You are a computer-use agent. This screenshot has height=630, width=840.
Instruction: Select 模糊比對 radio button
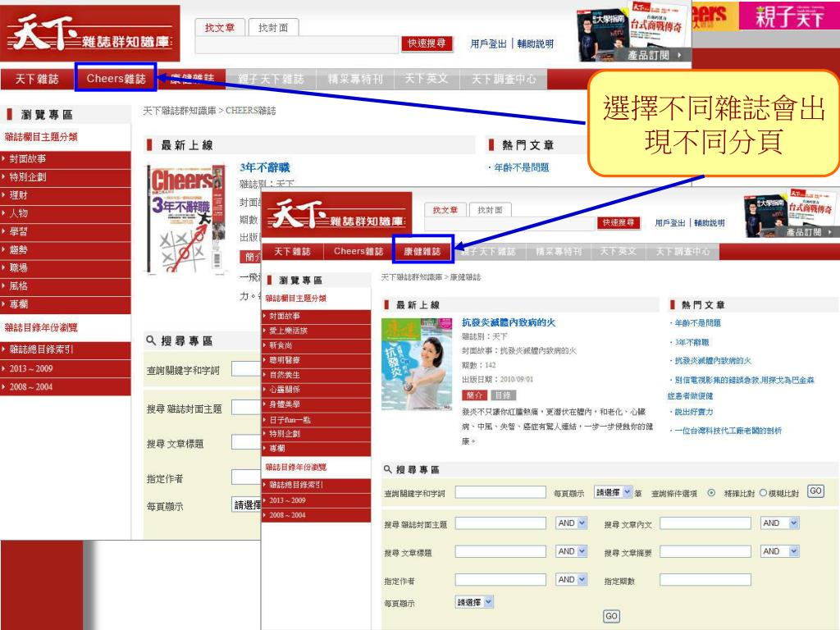(x=764, y=493)
